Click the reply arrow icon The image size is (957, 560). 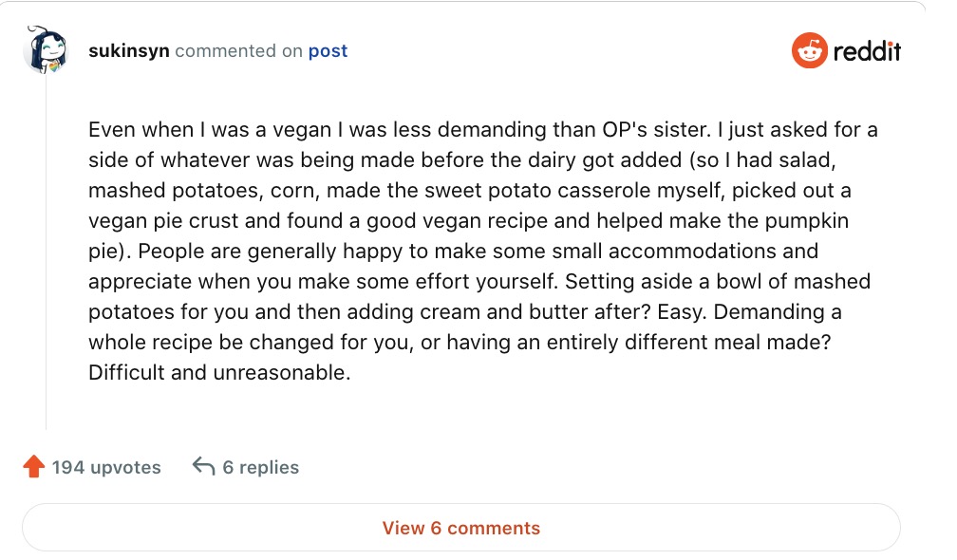point(203,466)
